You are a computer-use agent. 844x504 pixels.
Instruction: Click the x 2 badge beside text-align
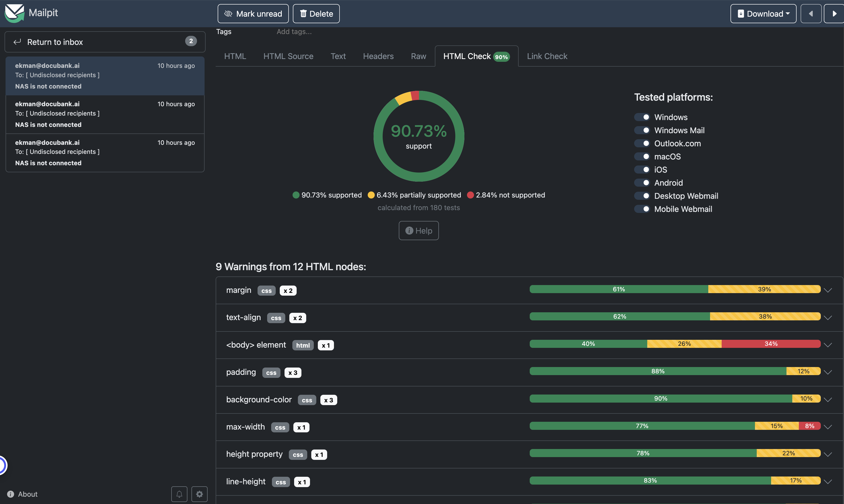297,318
